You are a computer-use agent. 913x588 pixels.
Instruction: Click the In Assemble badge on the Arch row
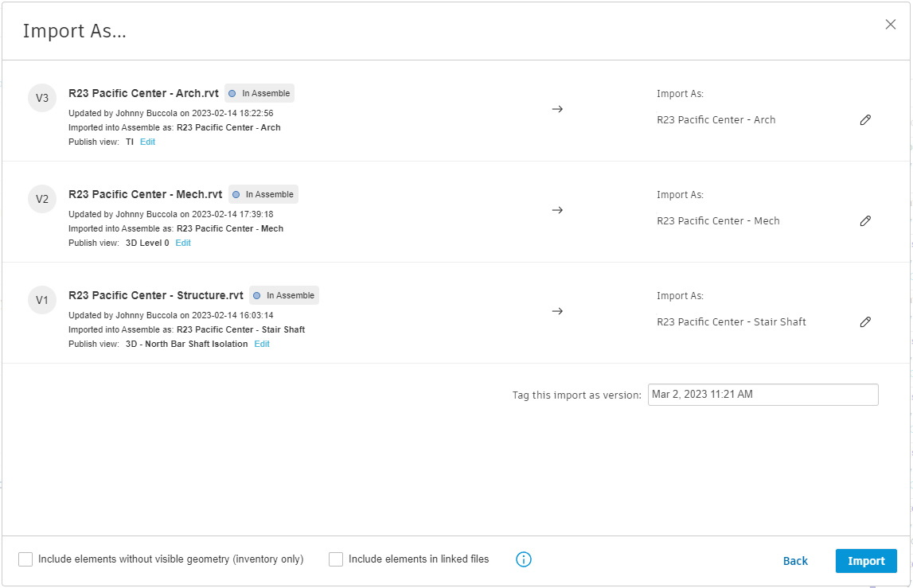[259, 92]
